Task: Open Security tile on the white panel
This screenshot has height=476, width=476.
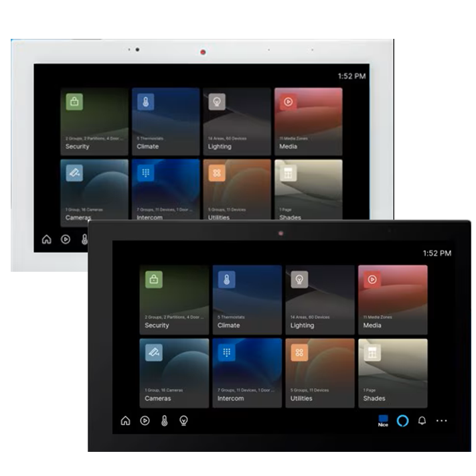Action: click(94, 121)
